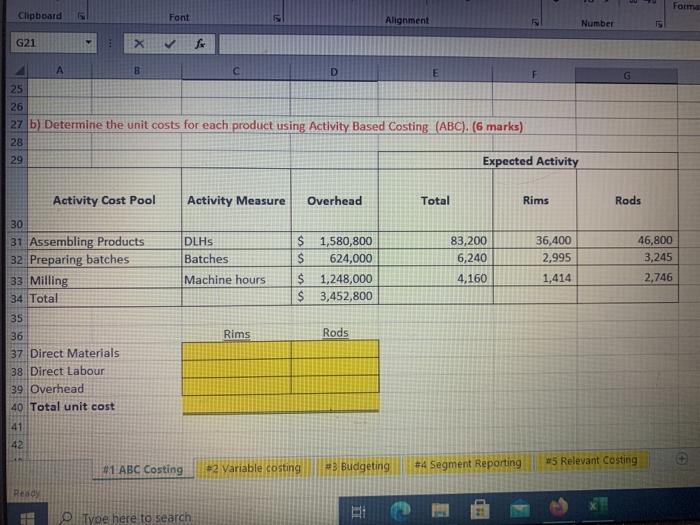Select column D header
Screen dimensions: 700x525
point(334,72)
